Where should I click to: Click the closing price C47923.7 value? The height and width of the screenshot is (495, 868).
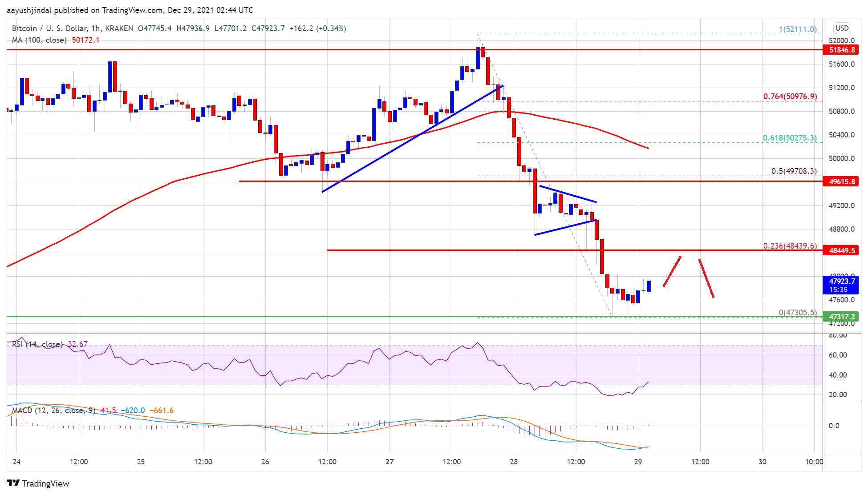(x=268, y=28)
